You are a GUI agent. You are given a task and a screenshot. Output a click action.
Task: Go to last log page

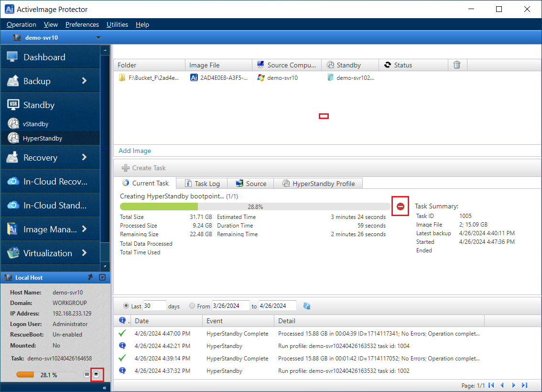click(x=525, y=385)
